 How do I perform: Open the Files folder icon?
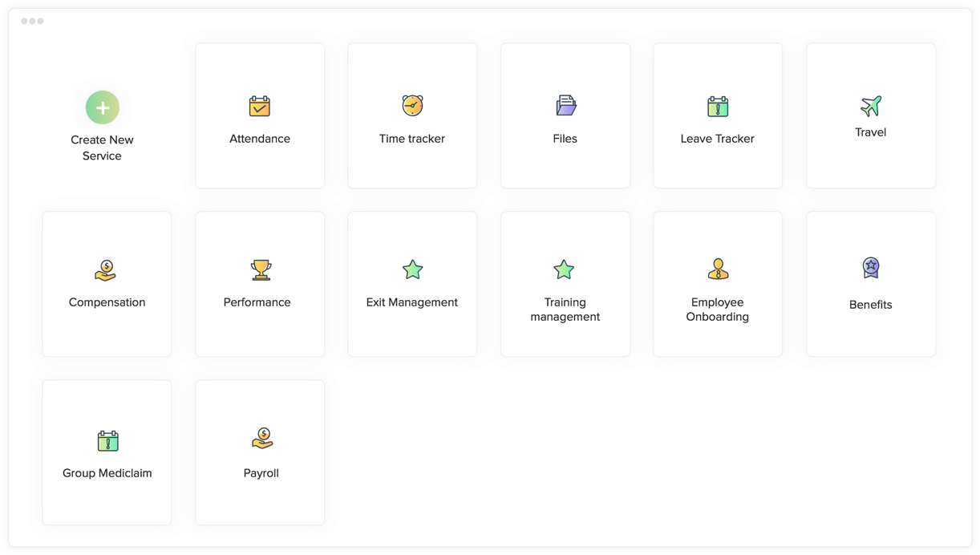(x=565, y=105)
